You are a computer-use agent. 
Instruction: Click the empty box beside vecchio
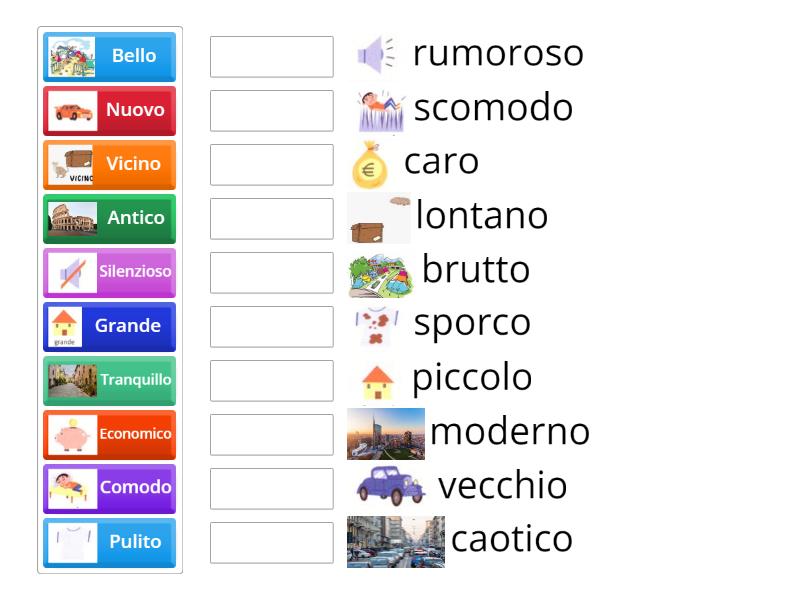(x=272, y=489)
